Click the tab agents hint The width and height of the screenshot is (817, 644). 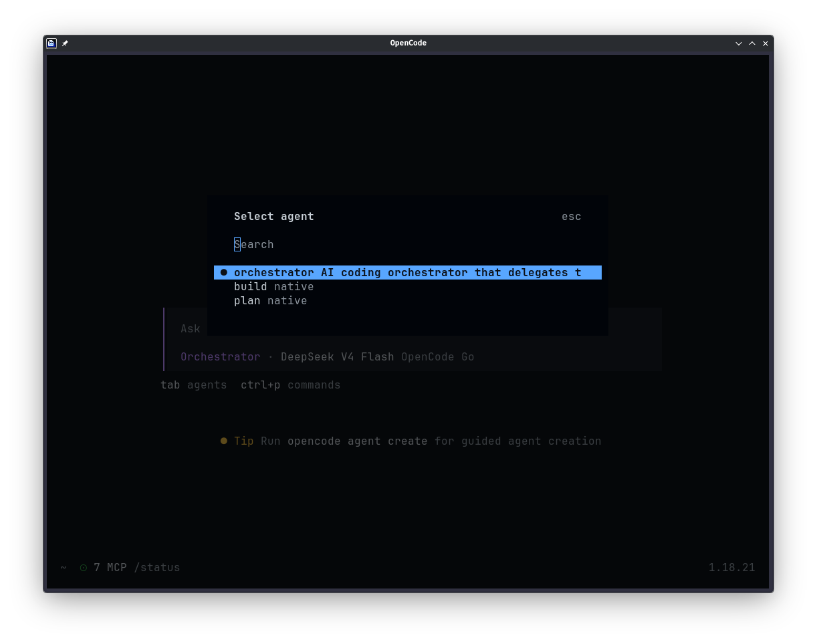194,385
